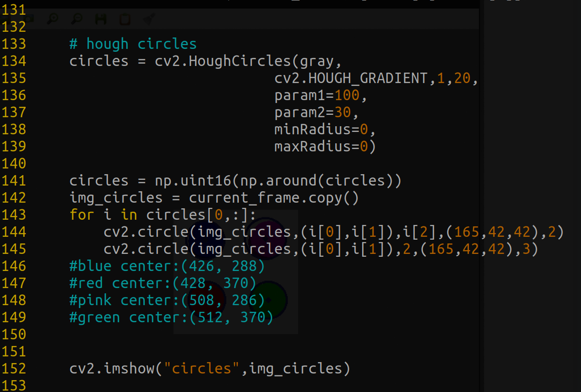Click line number 134 in gutter
The image size is (581, 392).
click(x=14, y=61)
